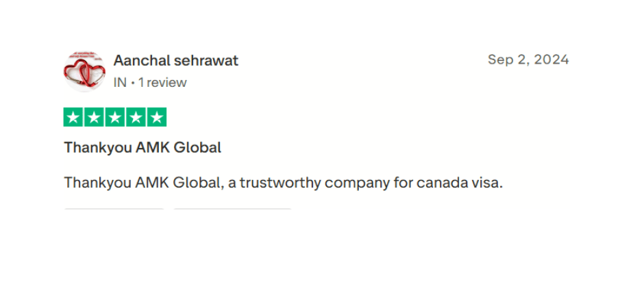Click the IN country code label

click(x=120, y=83)
